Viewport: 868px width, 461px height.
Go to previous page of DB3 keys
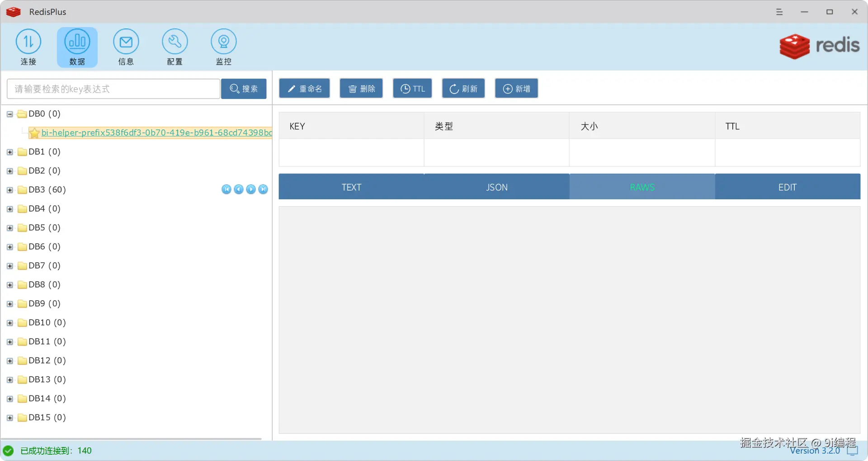pos(239,189)
